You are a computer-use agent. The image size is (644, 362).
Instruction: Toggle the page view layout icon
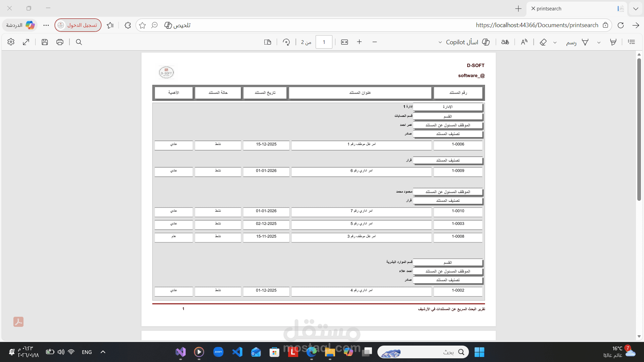267,42
